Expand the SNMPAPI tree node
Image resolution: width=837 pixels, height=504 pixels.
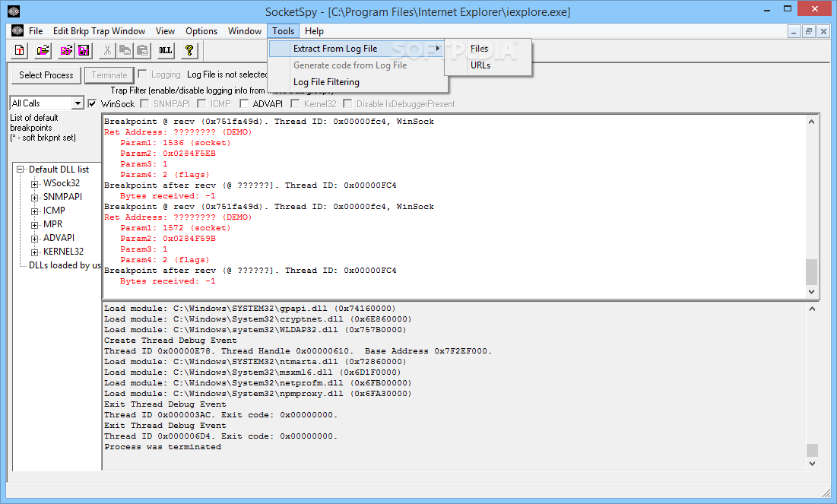(x=35, y=198)
